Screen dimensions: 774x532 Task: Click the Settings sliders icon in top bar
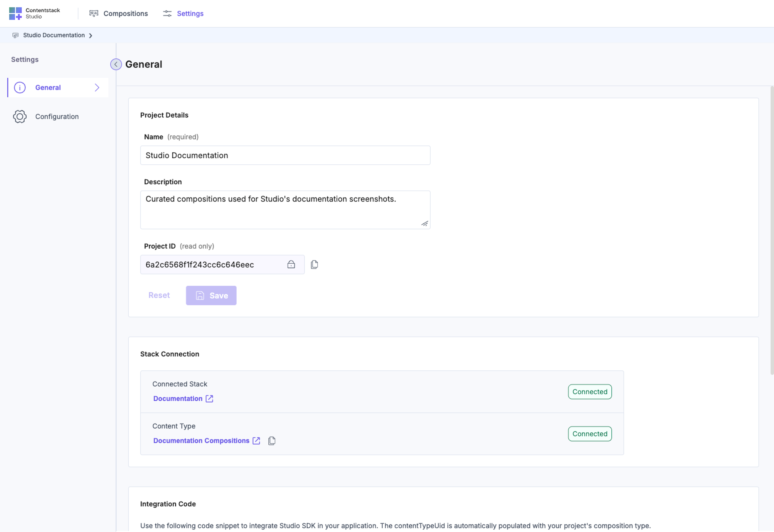pyautogui.click(x=167, y=13)
